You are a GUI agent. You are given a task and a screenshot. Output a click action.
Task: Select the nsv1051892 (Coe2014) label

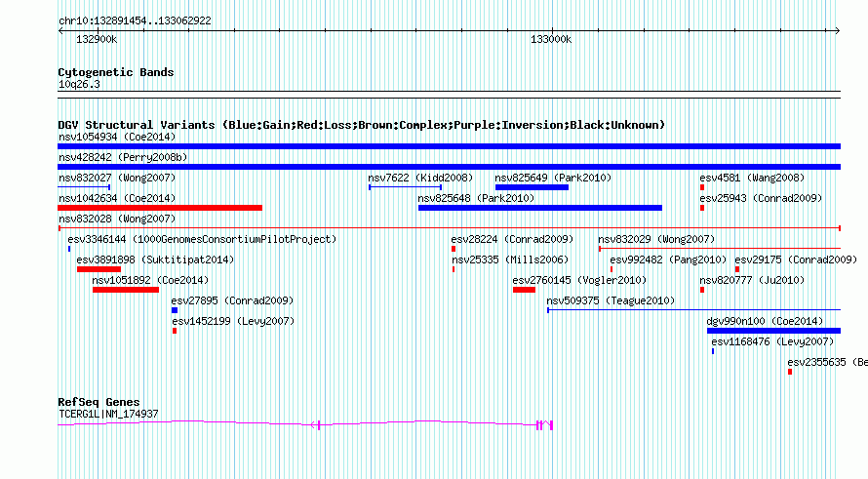150,280
